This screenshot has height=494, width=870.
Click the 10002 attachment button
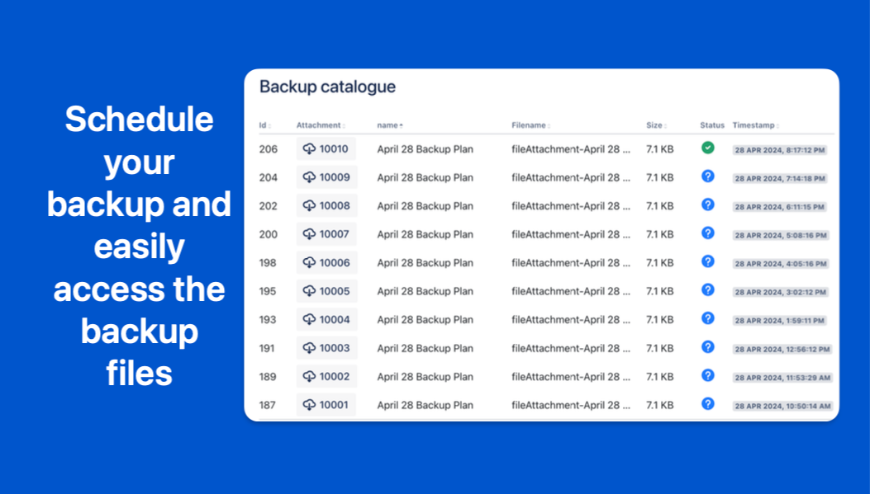click(326, 376)
